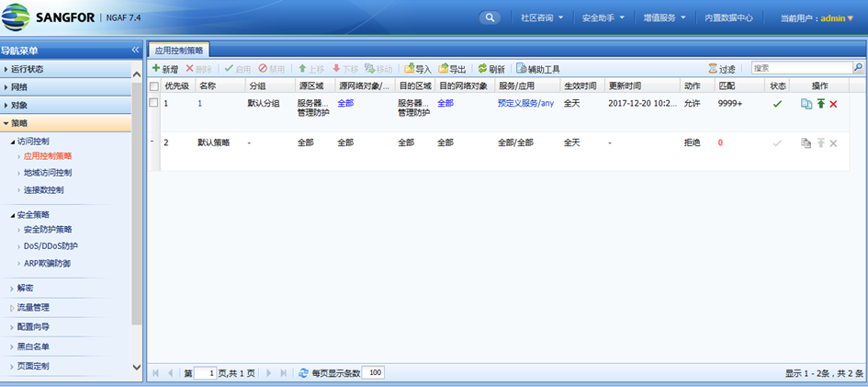Collapse the 安全策略 tree group
This screenshot has height=387, width=868.
(x=13, y=215)
